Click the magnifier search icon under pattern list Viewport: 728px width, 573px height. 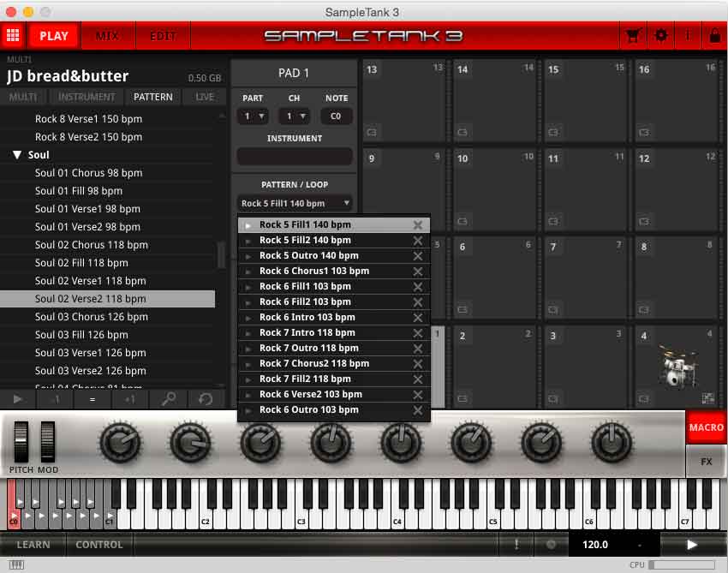(170, 399)
